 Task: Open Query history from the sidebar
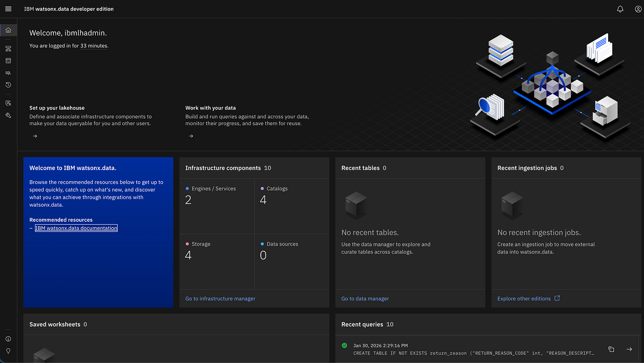[8, 85]
